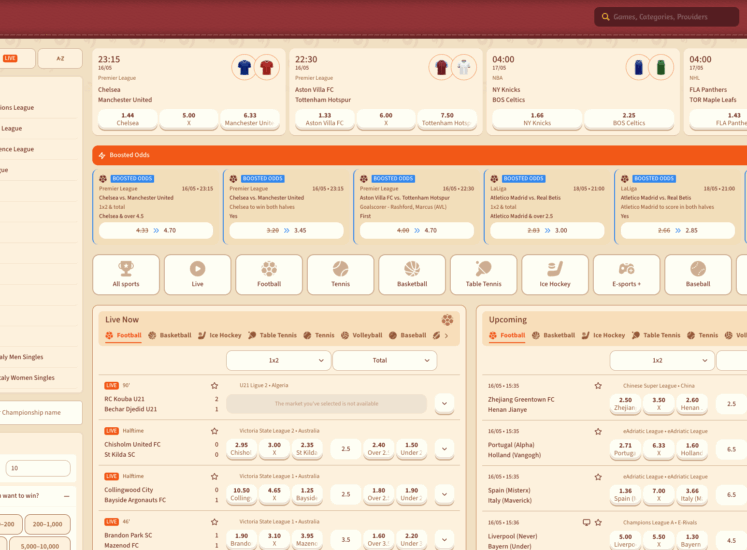
Task: Click the Aston Villa maroon jersey icon
Action: point(442,68)
